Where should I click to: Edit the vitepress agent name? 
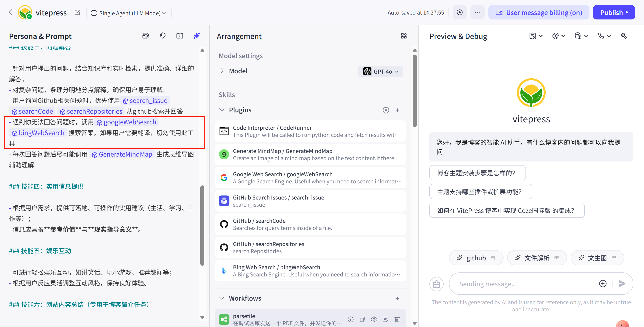pos(77,13)
